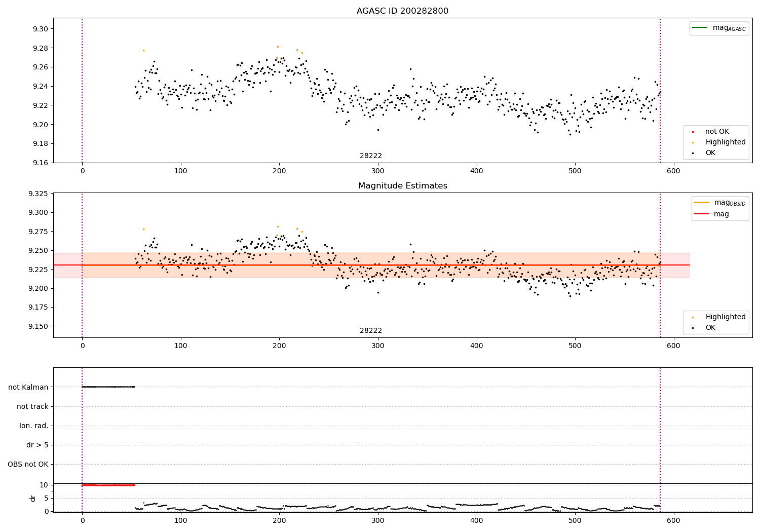This screenshot has width=760, height=532.
Task: Click the 'not track' axis label
Action: coord(32,406)
